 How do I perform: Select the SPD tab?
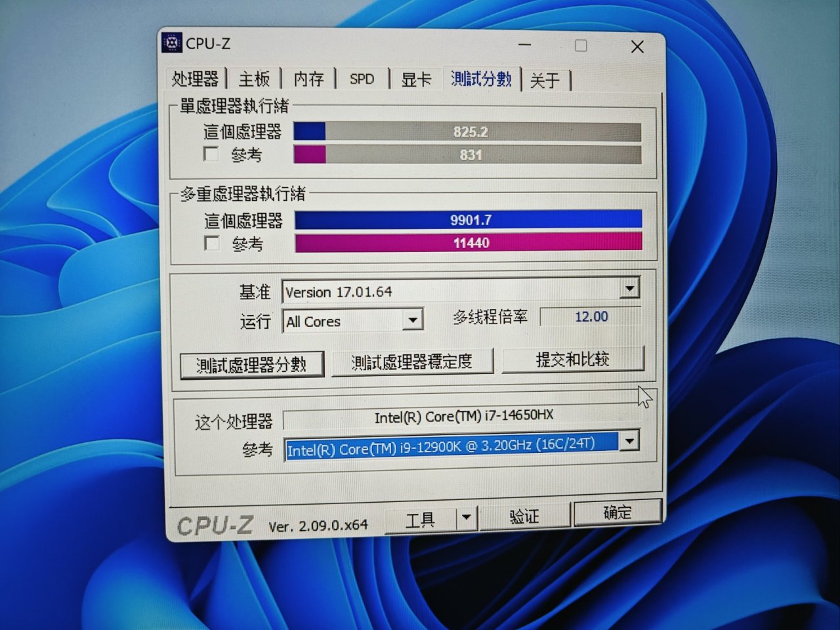coord(362,79)
